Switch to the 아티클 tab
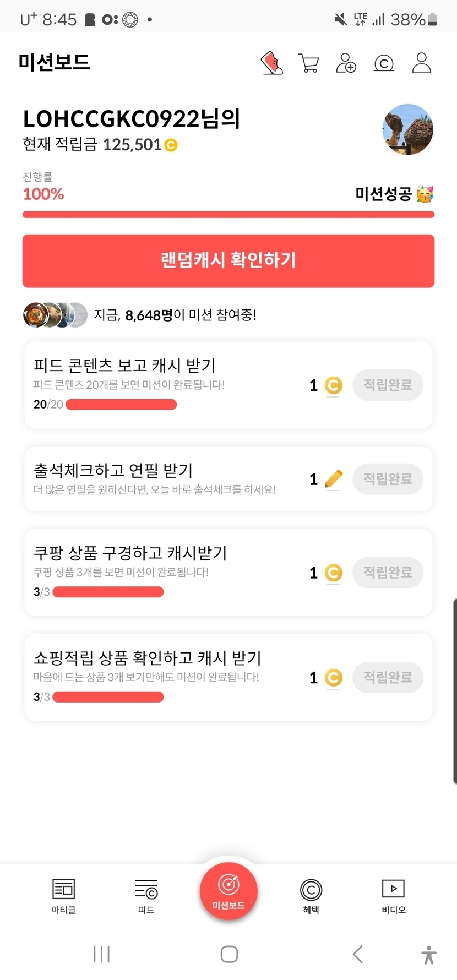This screenshot has height=980, width=457. tap(63, 896)
